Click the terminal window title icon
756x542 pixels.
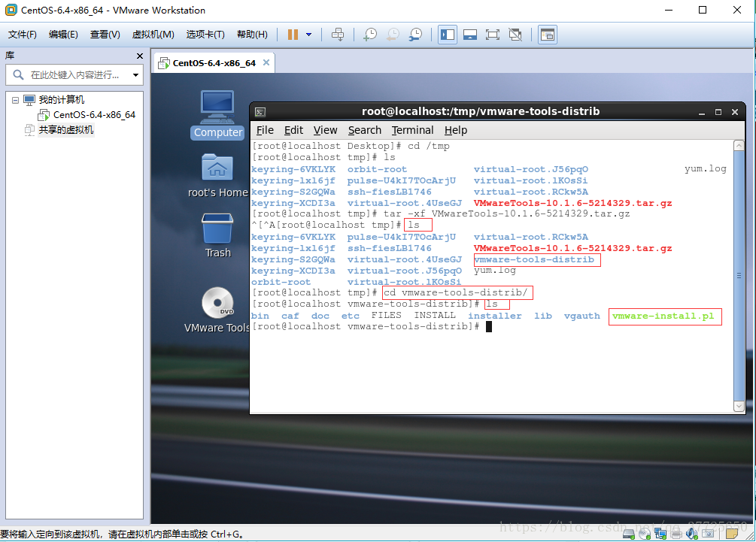click(x=260, y=112)
